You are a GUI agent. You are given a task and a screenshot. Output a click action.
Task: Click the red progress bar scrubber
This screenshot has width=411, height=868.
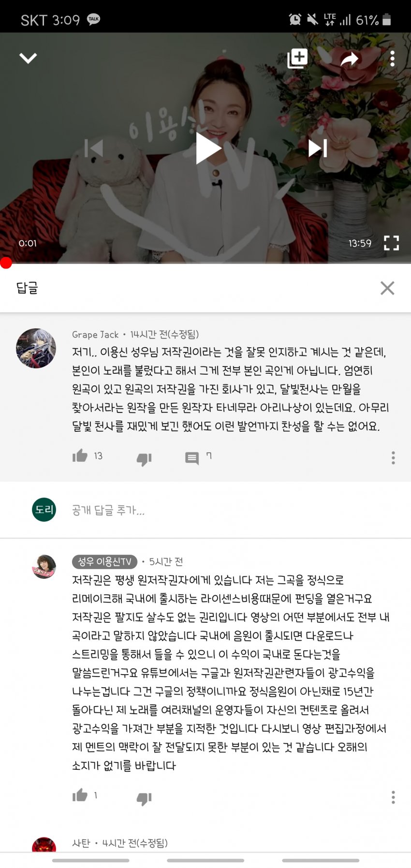[6, 263]
